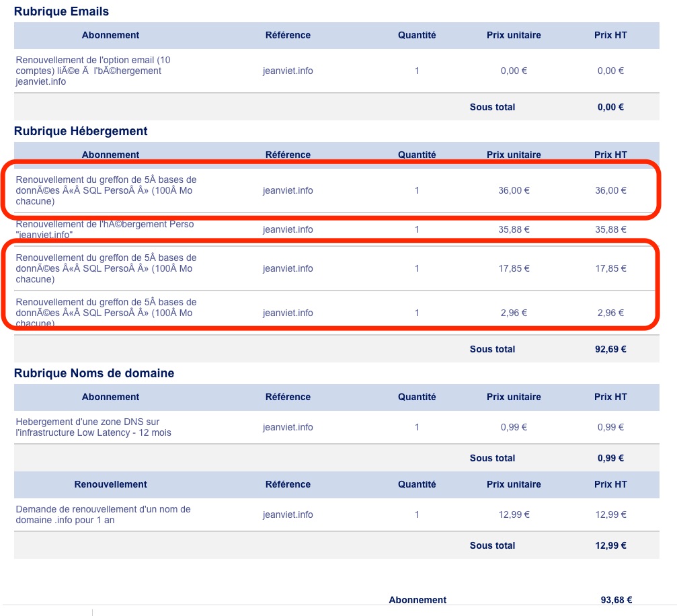Click the 2,96 € Prix unitaire value
Viewport: 677px width, 616px height.
pos(514,313)
